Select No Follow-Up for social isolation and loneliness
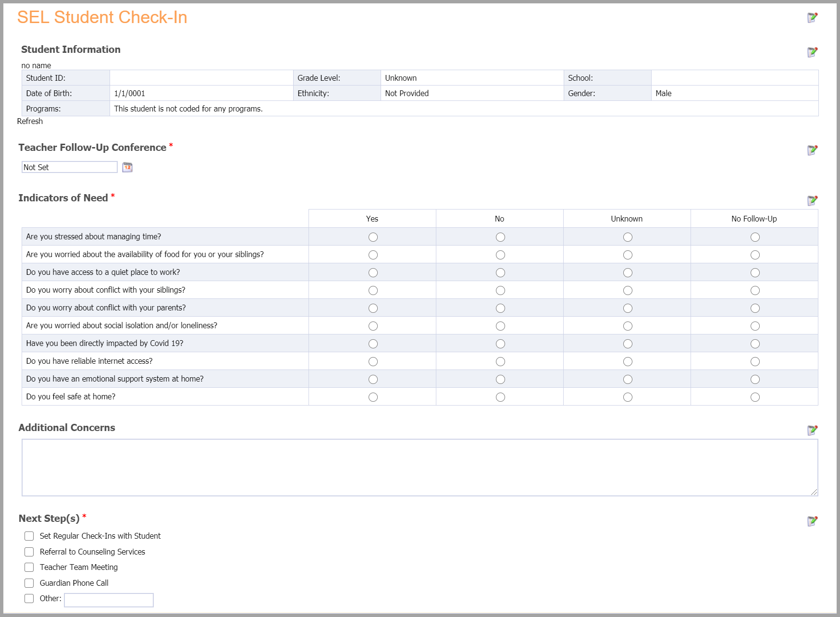This screenshot has height=617, width=840. point(755,326)
